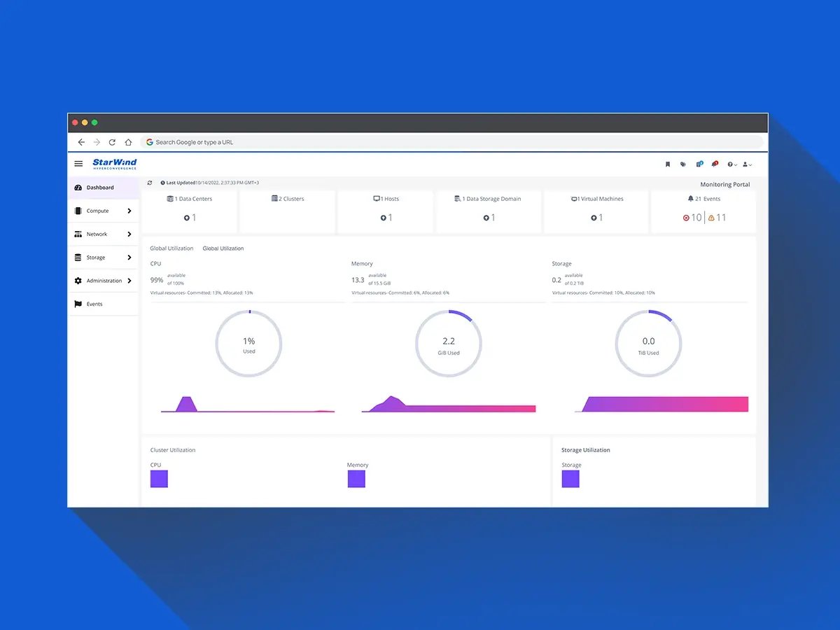The image size is (840, 630).
Task: Select Dashboard in the sidebar menu
Action: 100,188
